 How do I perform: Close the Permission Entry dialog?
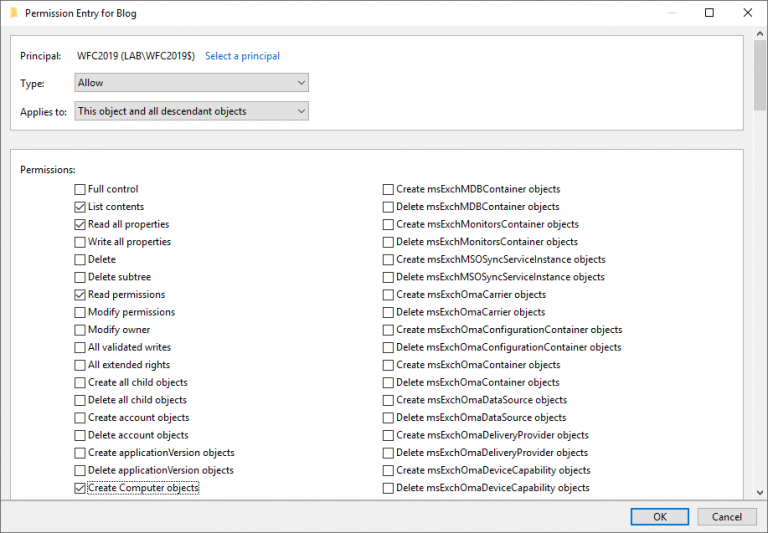745,13
